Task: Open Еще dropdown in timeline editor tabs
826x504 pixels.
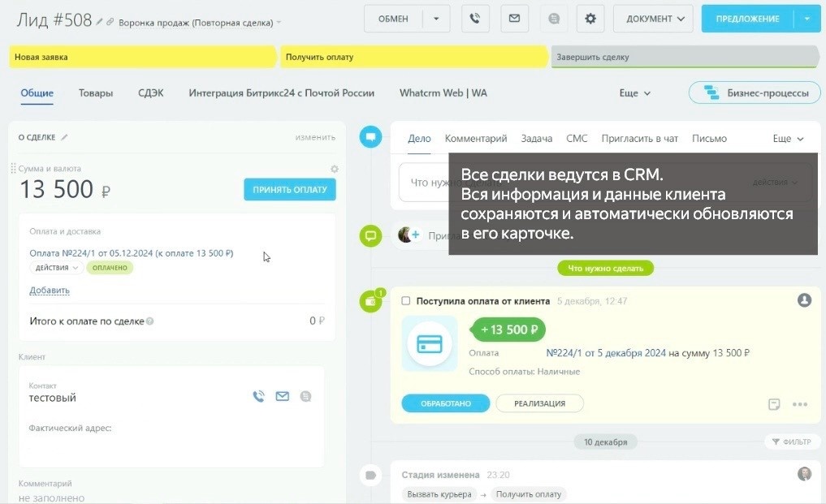Action: pyautogui.click(x=788, y=139)
